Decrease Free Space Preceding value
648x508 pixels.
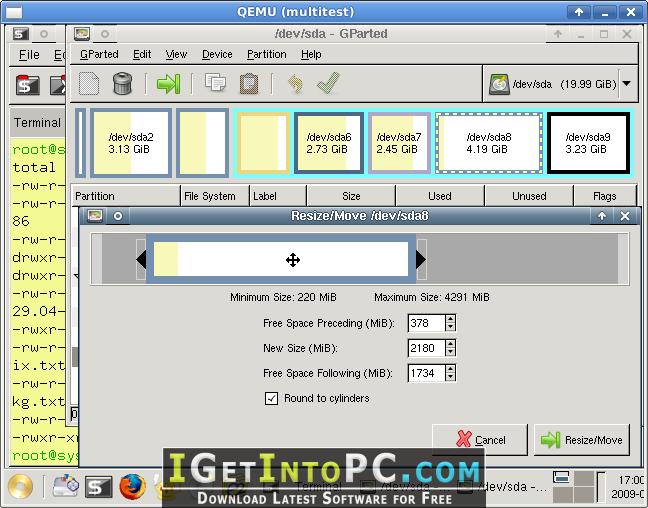(450, 327)
